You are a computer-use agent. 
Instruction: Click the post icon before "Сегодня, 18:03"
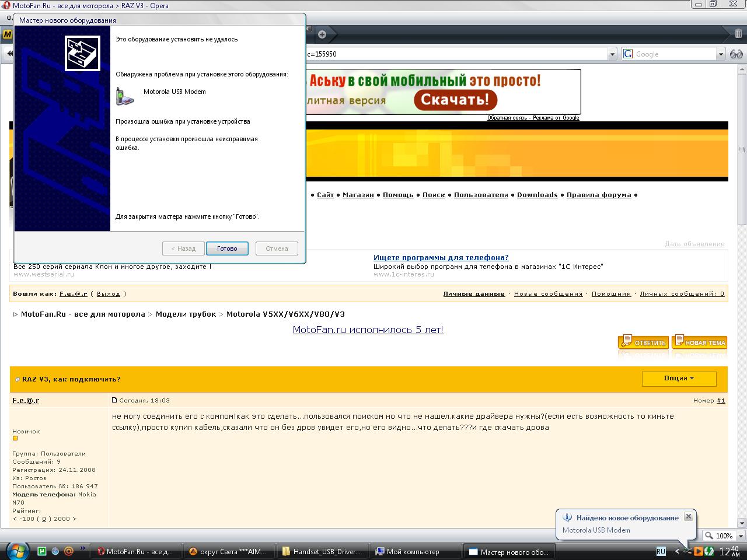(x=115, y=400)
